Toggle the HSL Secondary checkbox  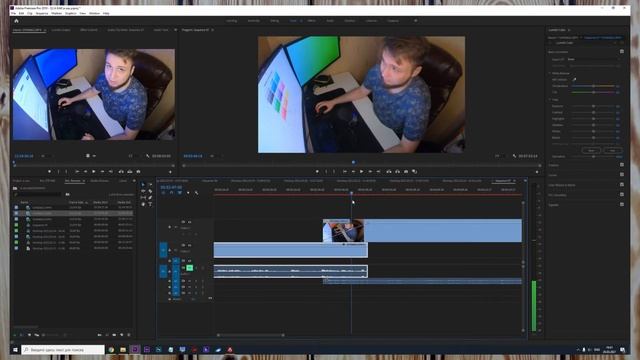tap(622, 195)
